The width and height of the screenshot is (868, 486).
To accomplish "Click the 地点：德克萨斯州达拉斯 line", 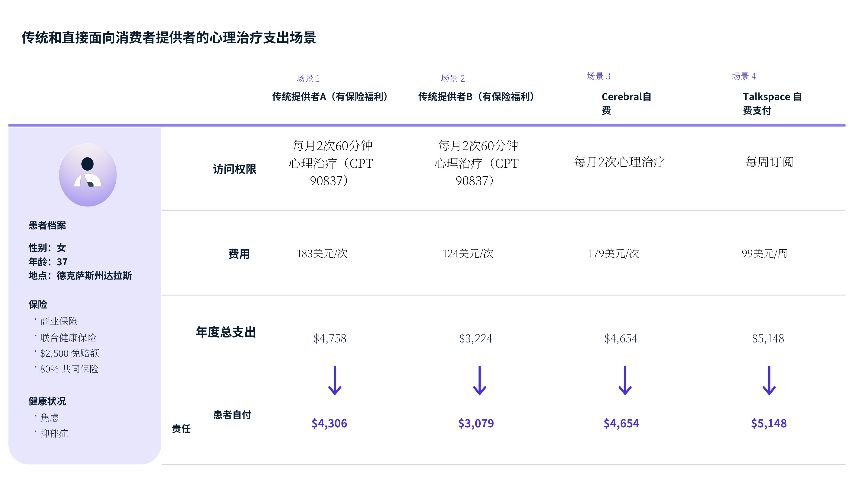I will pos(80,276).
